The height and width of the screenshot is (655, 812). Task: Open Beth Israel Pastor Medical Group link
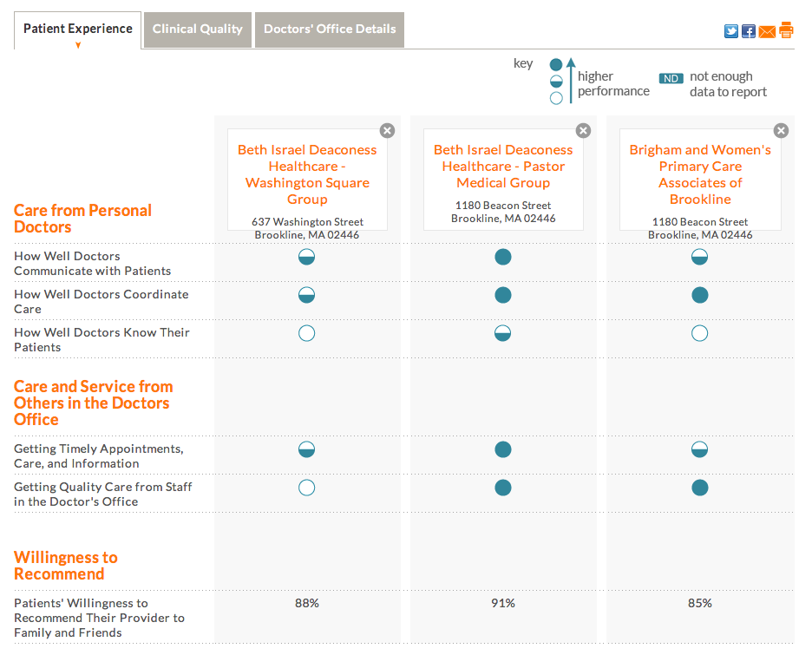coord(503,166)
